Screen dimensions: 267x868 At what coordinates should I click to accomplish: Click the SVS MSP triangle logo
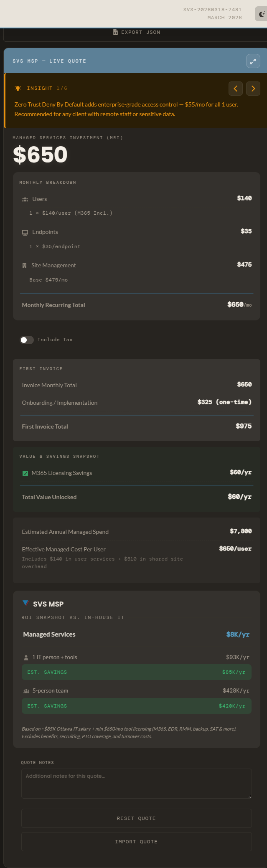[25, 603]
